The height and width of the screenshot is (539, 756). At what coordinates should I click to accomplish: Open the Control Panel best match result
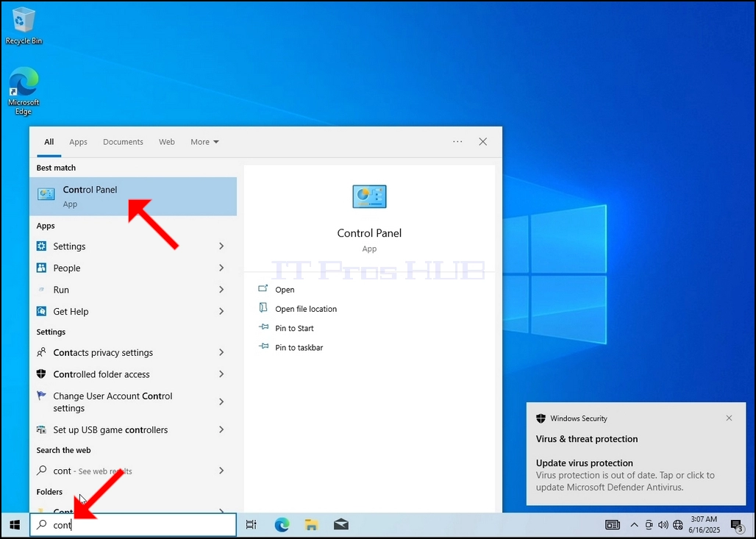[x=133, y=196]
